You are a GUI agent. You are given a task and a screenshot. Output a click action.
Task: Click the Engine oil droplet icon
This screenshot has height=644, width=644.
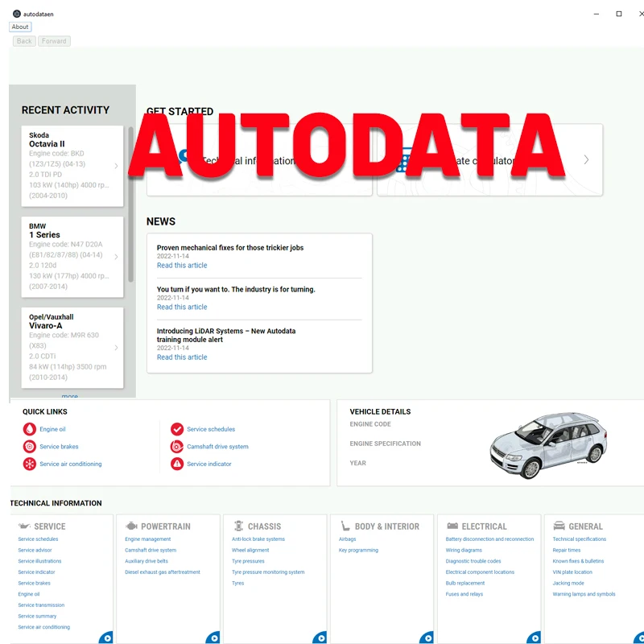click(x=30, y=429)
